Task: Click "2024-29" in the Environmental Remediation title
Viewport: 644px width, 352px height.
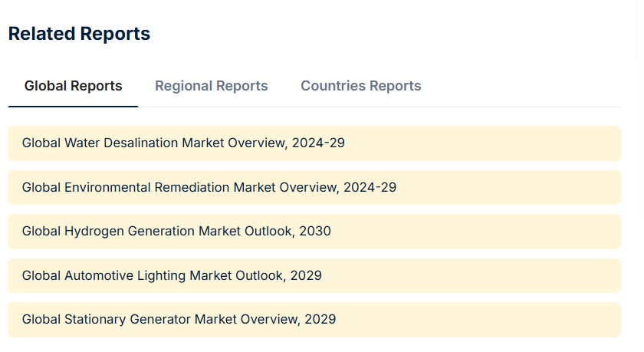Action: 370,187
